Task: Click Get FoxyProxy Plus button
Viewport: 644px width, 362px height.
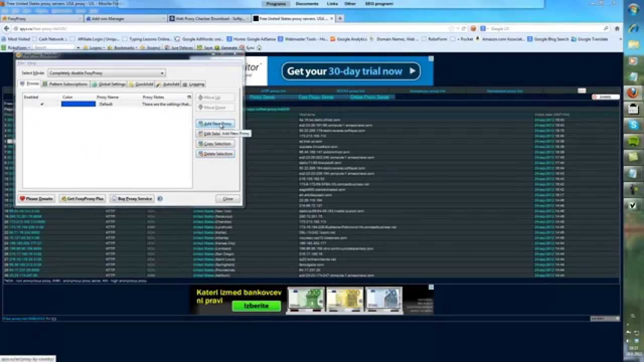Action: (x=82, y=199)
